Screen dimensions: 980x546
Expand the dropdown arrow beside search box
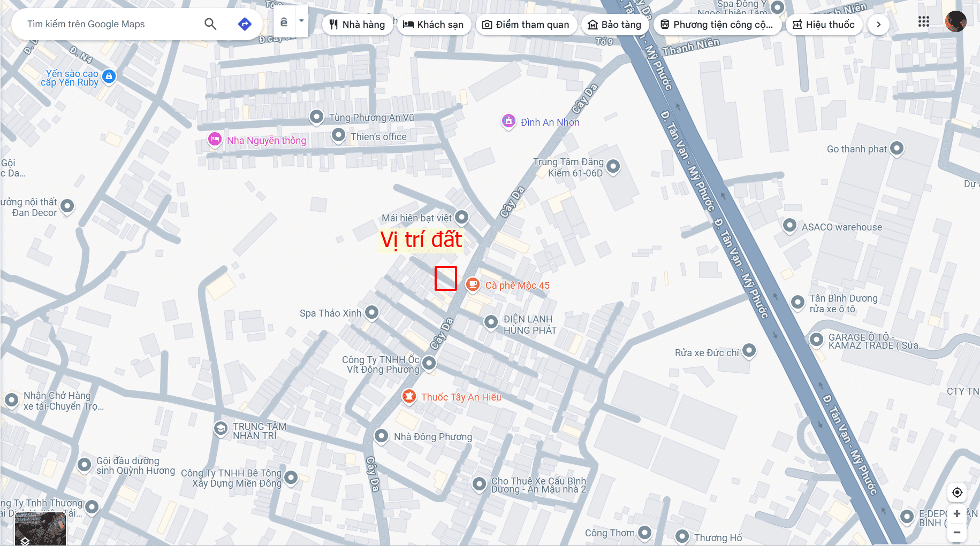(301, 21)
